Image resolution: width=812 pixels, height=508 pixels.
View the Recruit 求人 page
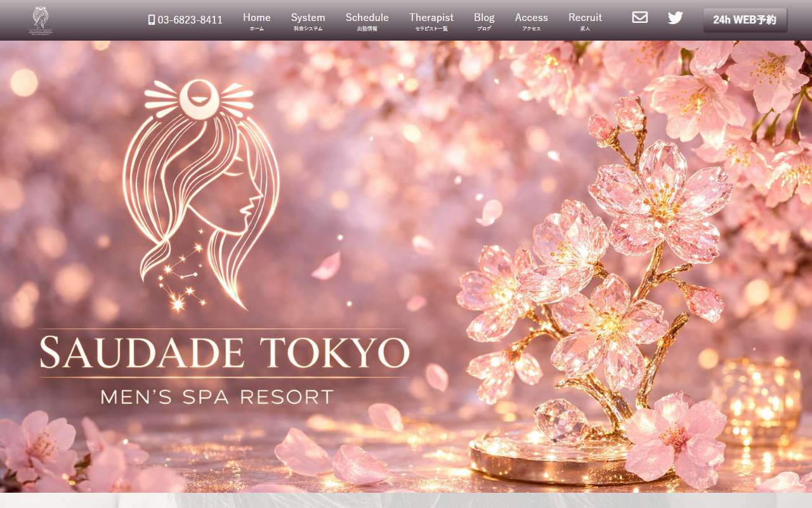click(x=585, y=20)
